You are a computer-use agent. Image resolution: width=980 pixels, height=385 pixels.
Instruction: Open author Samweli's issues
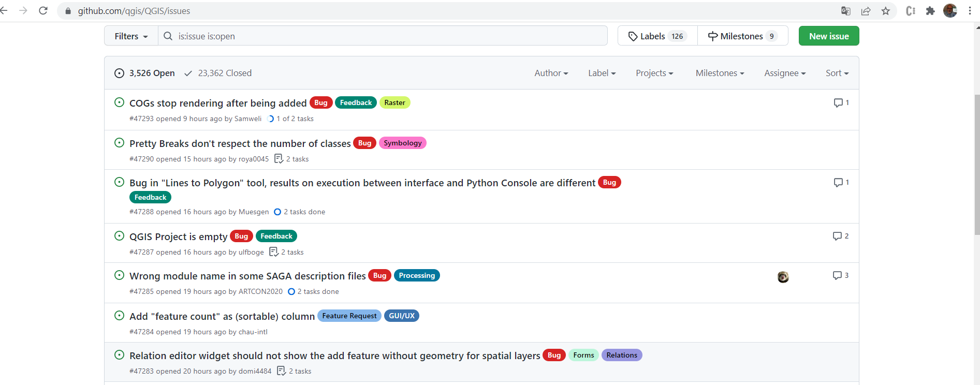click(248, 119)
